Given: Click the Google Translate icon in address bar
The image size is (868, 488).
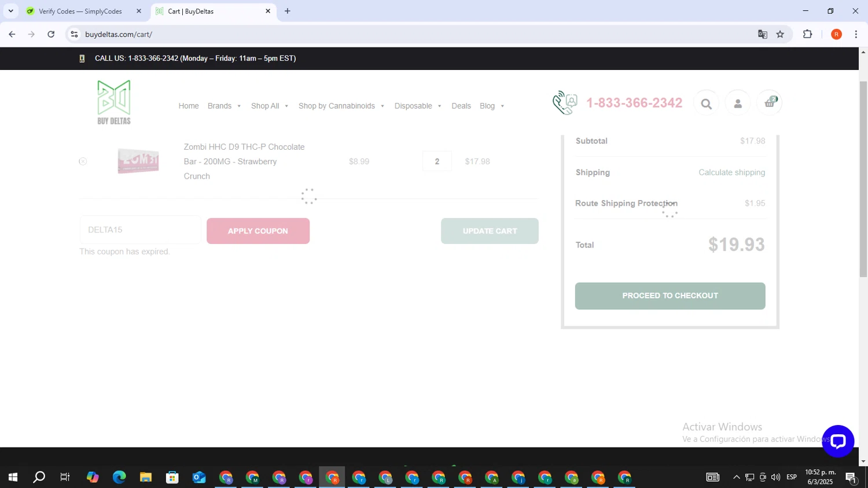Looking at the screenshot, I should (763, 34).
